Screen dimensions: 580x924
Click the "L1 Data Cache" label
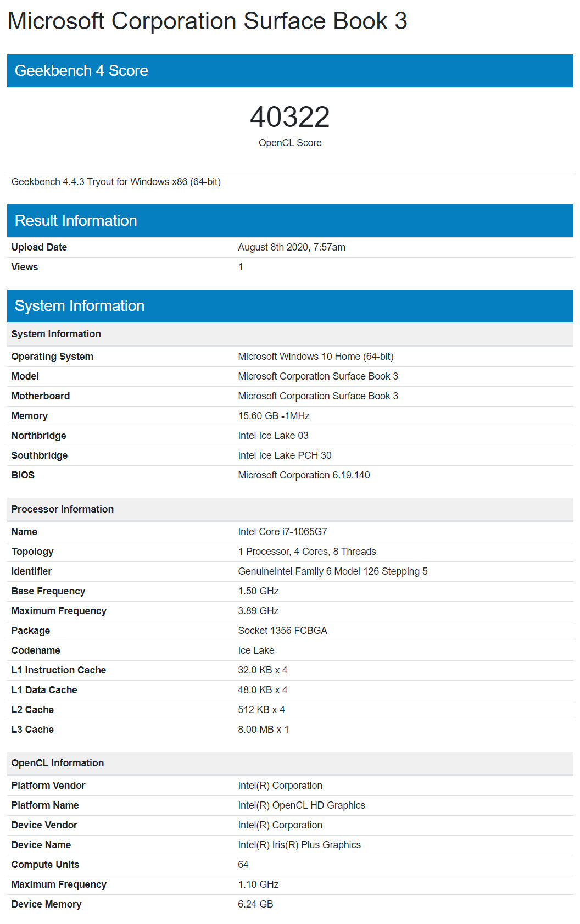(x=44, y=690)
